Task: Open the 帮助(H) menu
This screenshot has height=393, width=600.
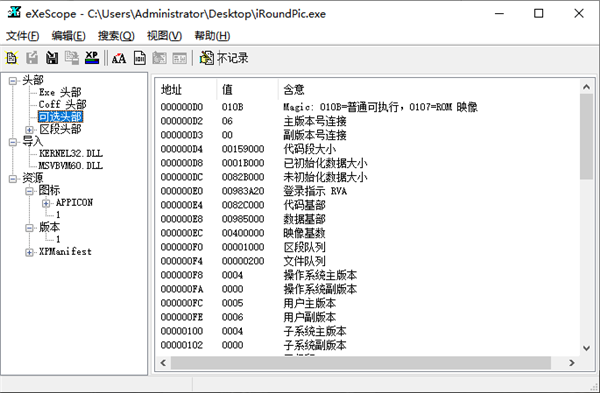Action: (212, 36)
